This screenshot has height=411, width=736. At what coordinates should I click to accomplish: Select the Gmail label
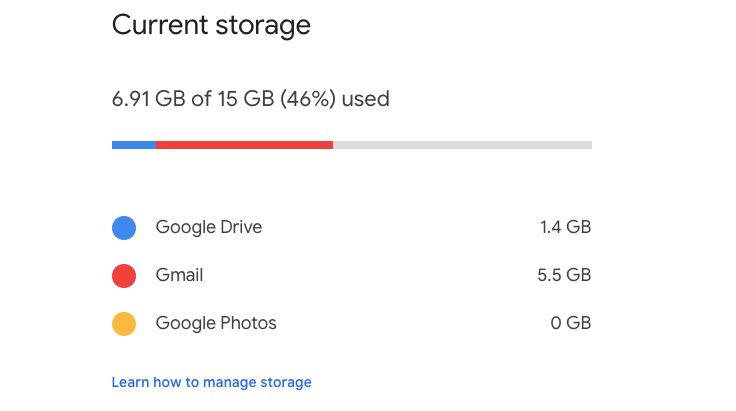pos(179,275)
